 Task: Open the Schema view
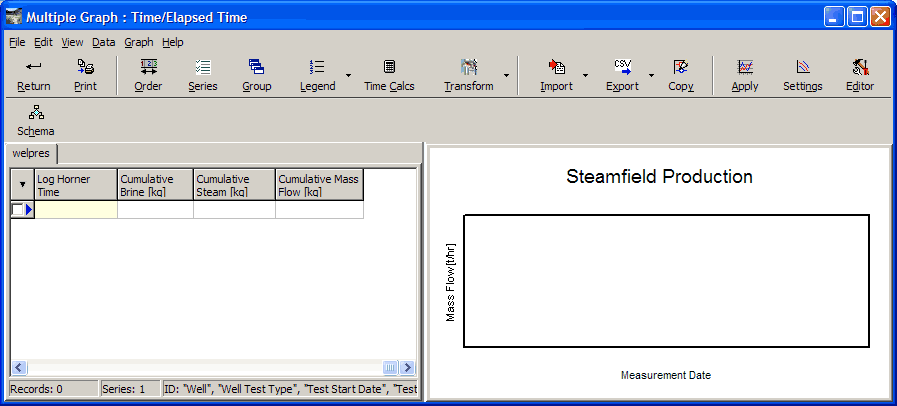click(x=36, y=112)
